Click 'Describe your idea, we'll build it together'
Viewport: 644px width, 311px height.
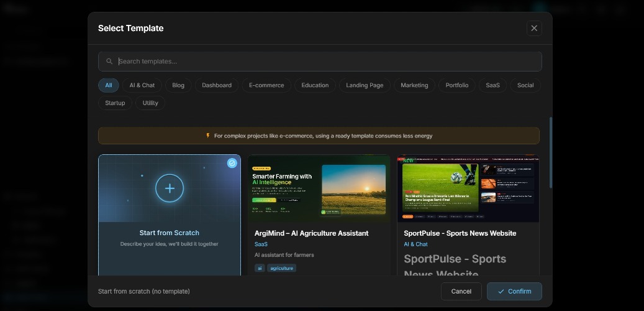[169, 244]
